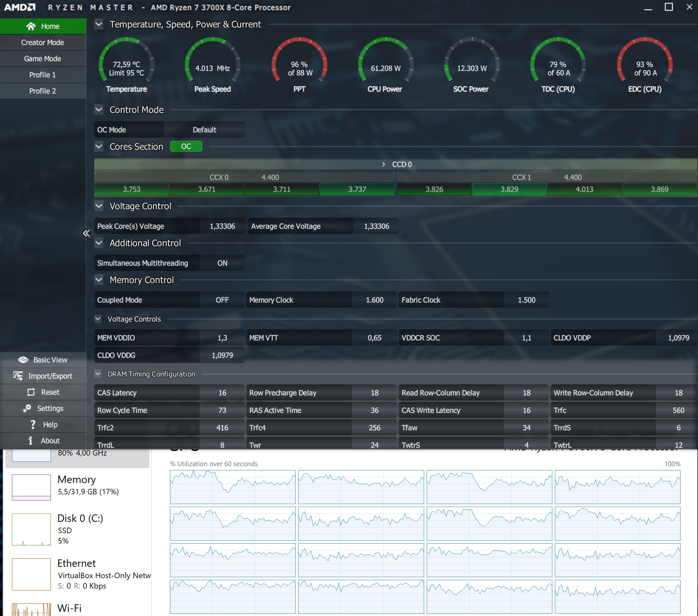Expand the CCD 0 chevron
Viewport: 698px width, 616px height.
[x=384, y=164]
